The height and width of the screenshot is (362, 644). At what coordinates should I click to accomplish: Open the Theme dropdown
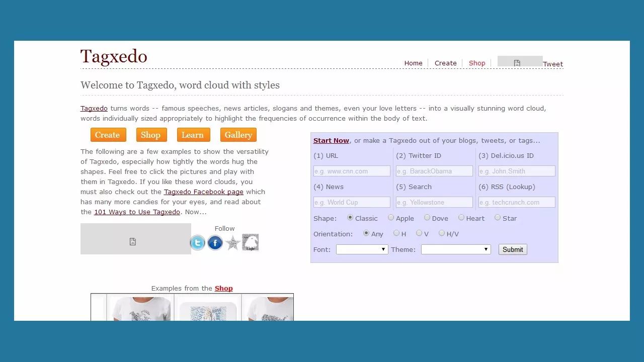[456, 249]
